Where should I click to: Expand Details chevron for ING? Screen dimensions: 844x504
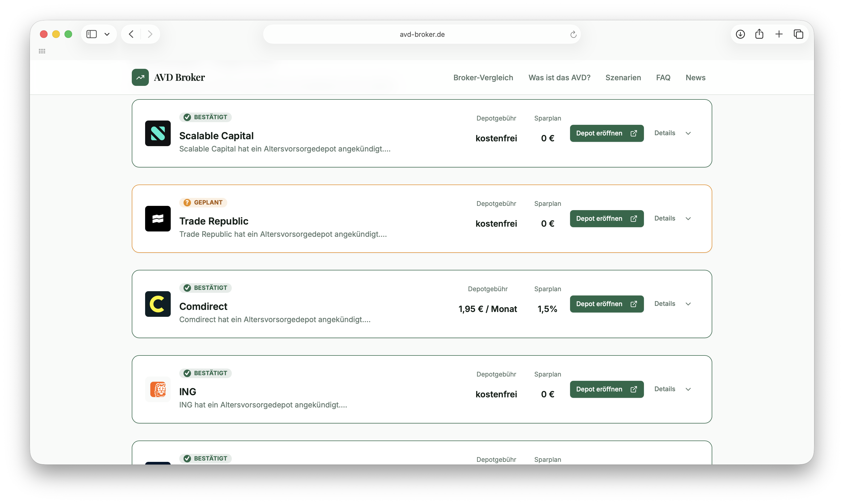tap(688, 389)
